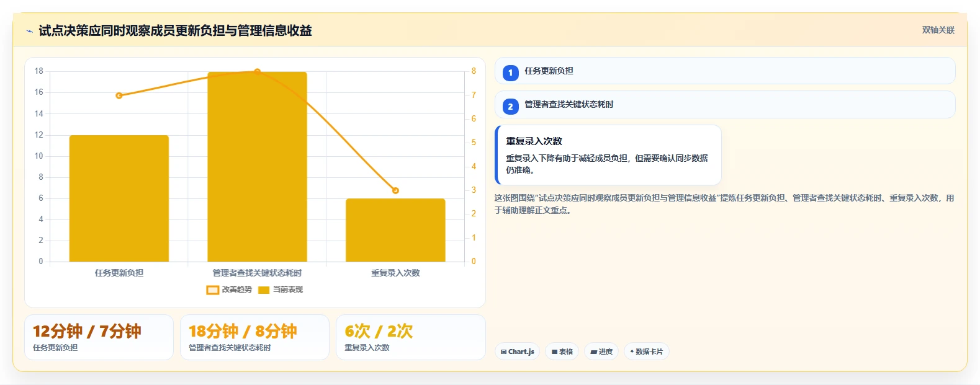Click the 18分钟 / 8分钟 stat card
This screenshot has width=980, height=385.
tap(254, 337)
